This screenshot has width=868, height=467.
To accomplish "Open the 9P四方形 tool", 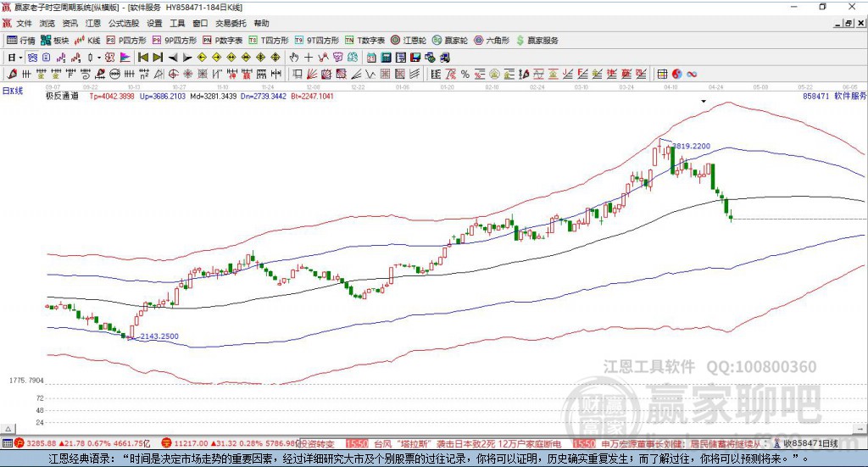I will point(175,41).
